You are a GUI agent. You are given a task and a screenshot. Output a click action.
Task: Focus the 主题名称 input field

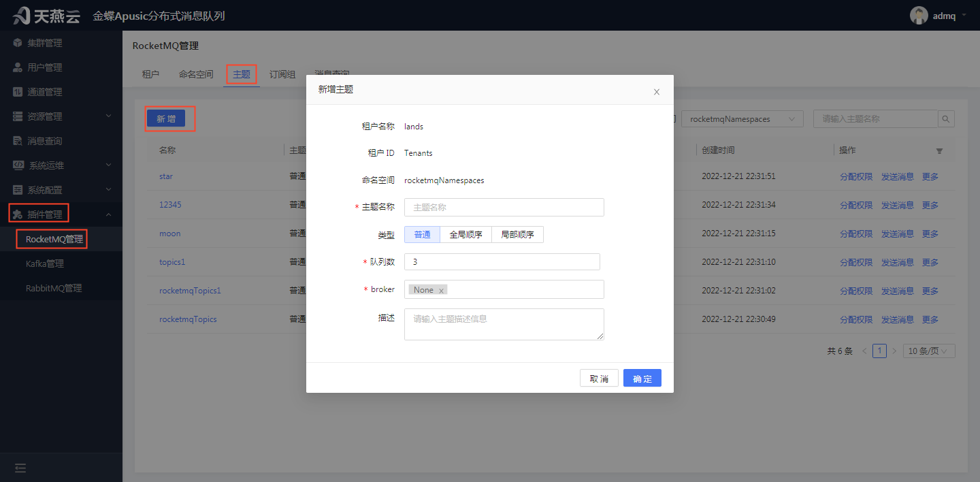point(504,207)
